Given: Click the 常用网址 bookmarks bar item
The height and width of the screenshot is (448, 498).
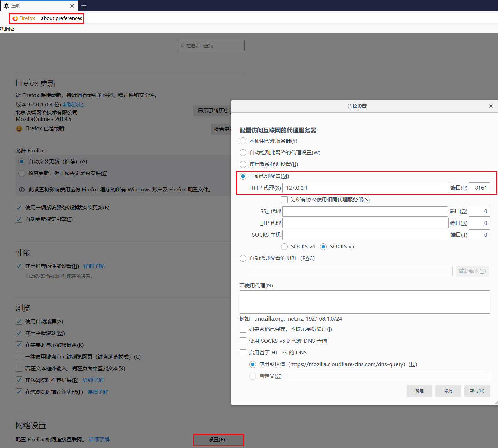Looking at the screenshot, I should tap(7, 29).
